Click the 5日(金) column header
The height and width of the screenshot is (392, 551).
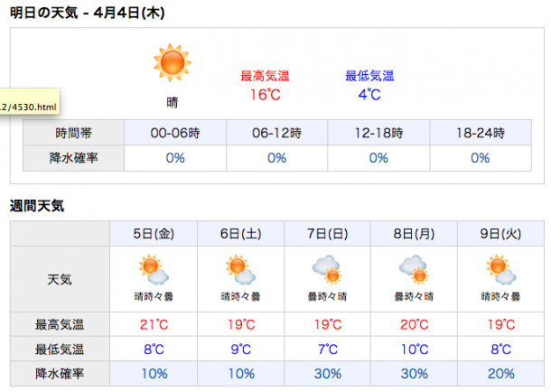click(154, 234)
